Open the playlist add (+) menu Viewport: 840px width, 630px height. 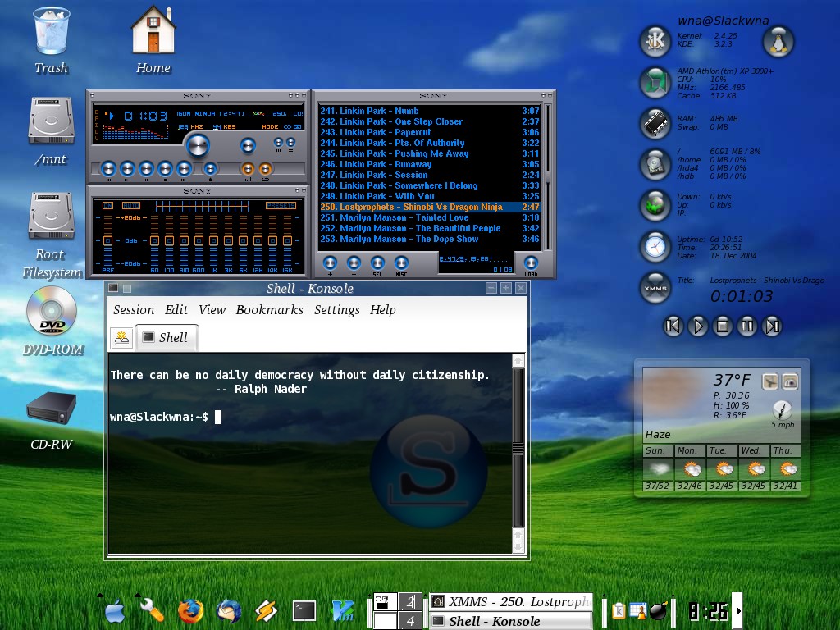(x=330, y=263)
